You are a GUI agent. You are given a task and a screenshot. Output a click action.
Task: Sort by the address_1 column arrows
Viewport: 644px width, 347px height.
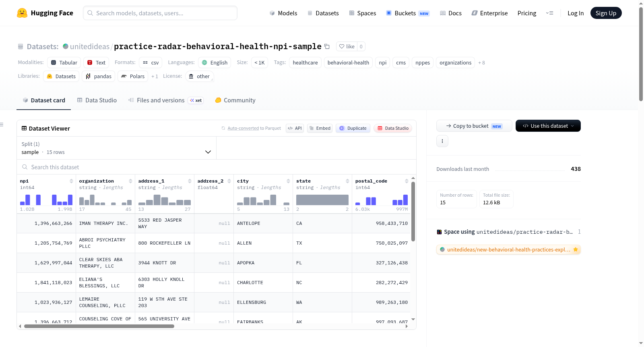tap(190, 181)
